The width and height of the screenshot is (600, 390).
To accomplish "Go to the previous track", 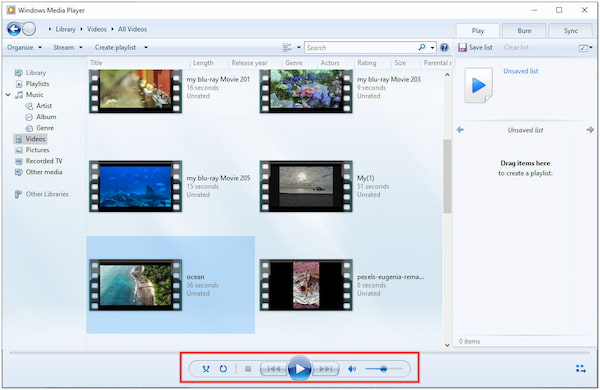I will (273, 369).
